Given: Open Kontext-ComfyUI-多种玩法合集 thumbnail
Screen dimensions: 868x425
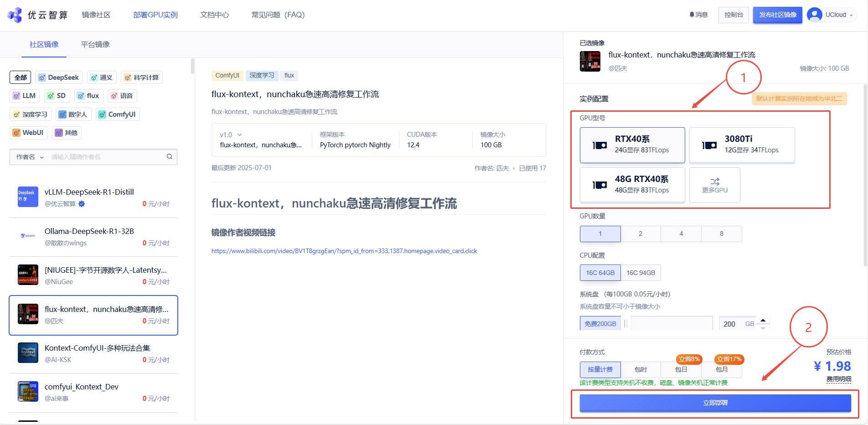Looking at the screenshot, I should 28,352.
